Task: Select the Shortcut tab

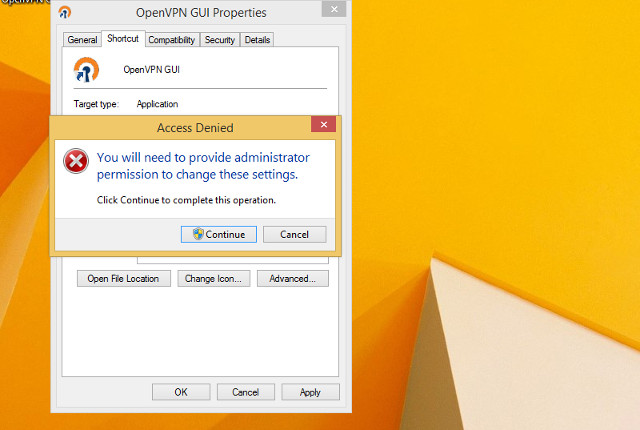Action: pos(123,39)
